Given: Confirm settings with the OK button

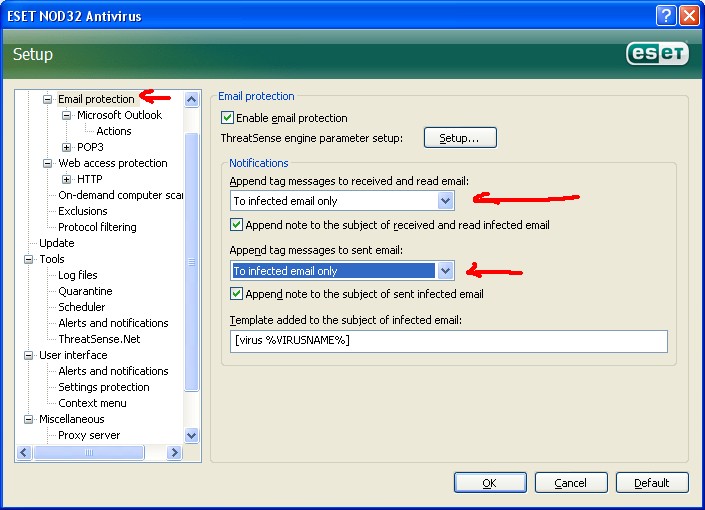Looking at the screenshot, I should pyautogui.click(x=490, y=483).
